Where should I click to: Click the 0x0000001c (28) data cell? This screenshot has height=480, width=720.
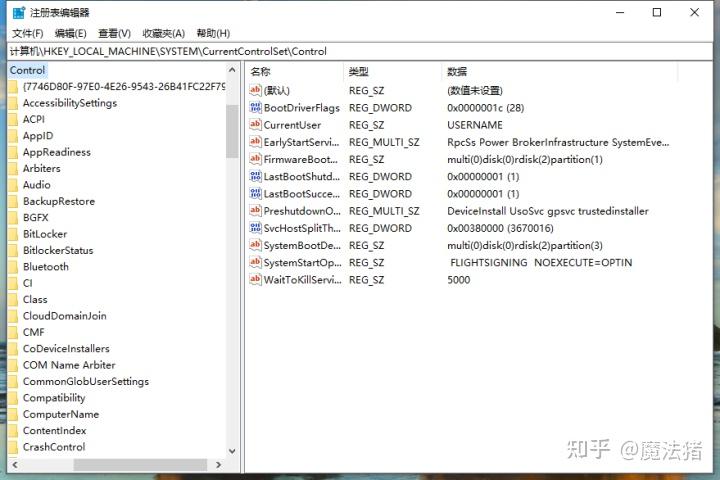[485, 108]
